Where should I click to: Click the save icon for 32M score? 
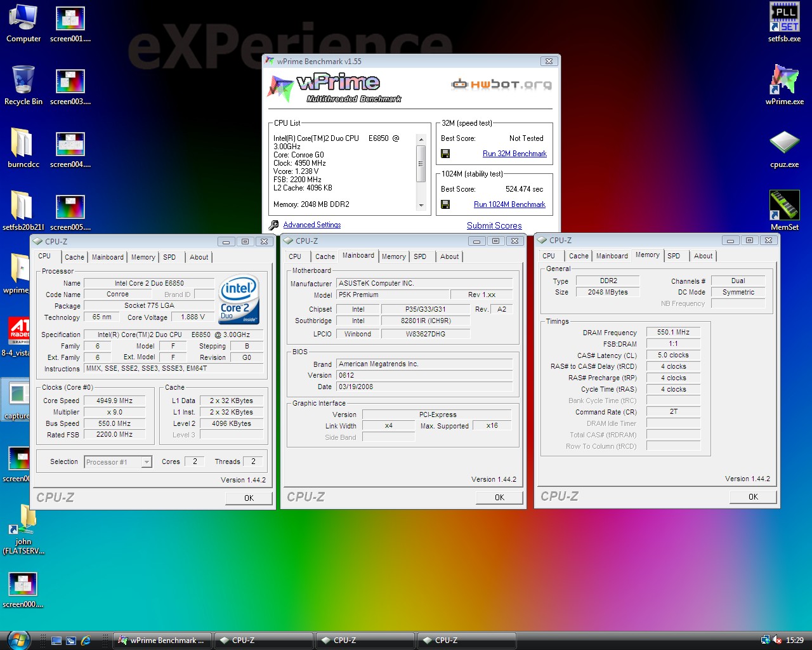(x=445, y=154)
